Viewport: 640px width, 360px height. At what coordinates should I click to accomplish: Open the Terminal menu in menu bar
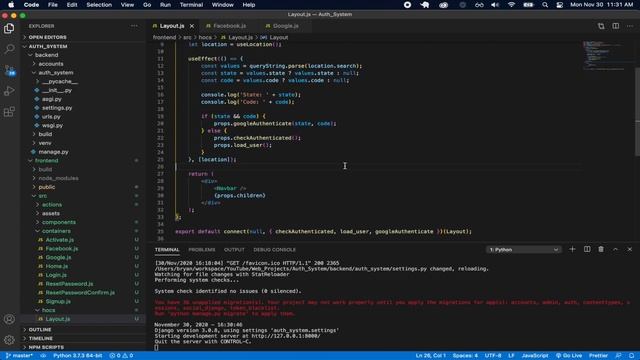191,5
